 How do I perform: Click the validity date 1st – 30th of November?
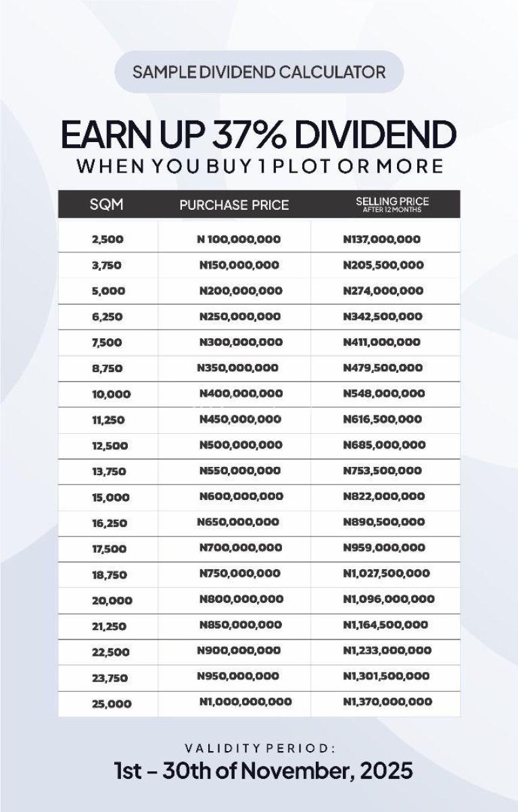(x=263, y=771)
